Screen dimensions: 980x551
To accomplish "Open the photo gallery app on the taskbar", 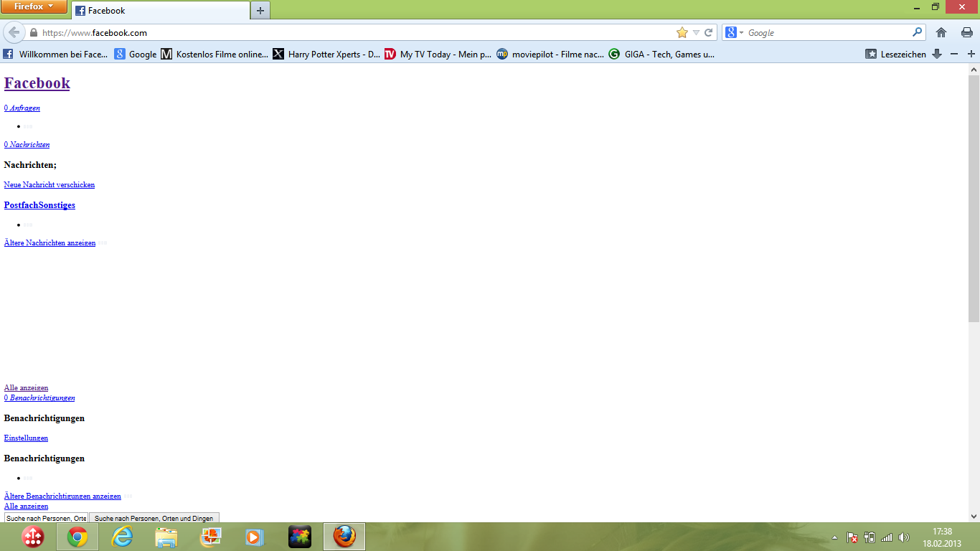I will pyautogui.click(x=211, y=537).
